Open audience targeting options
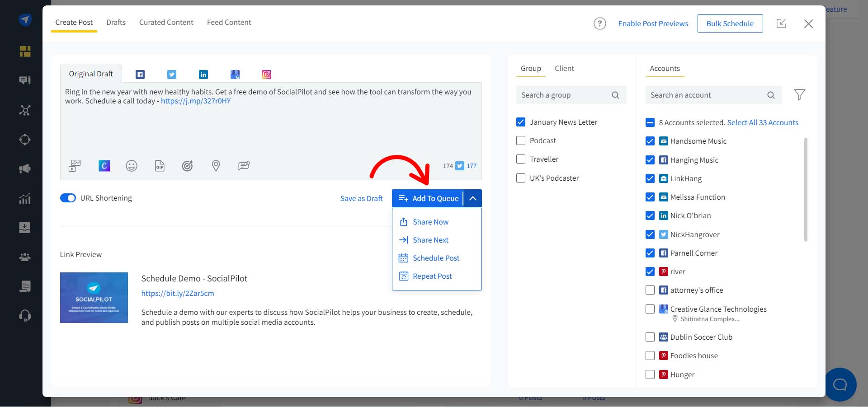This screenshot has height=407, width=868. [187, 166]
